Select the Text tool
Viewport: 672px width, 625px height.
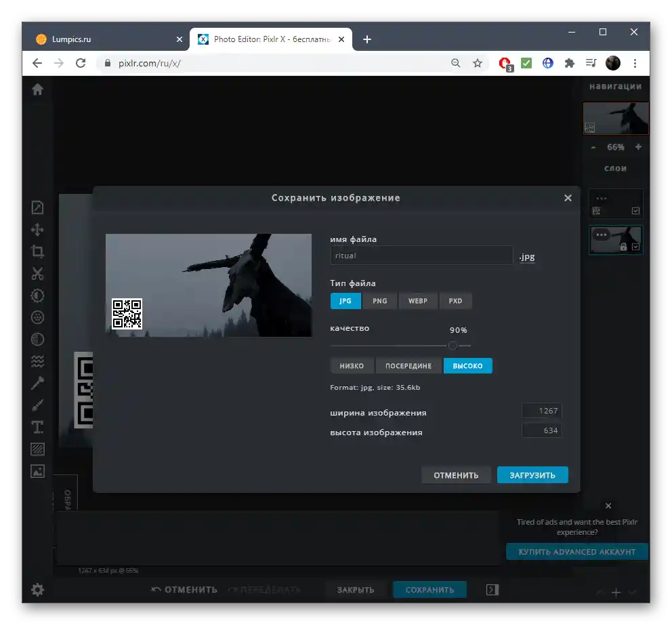point(37,427)
